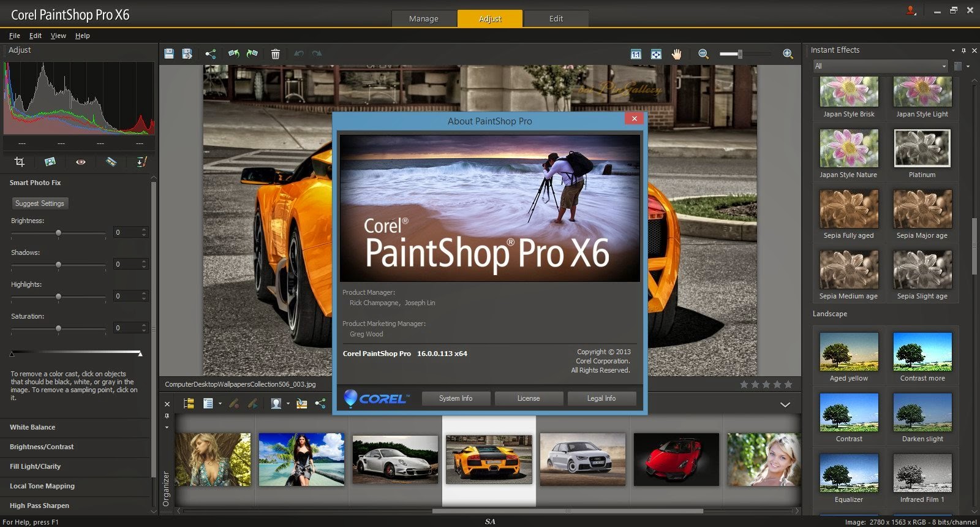Expand the High Pass Sharpen section
This screenshot has width=980, height=527.
point(39,506)
